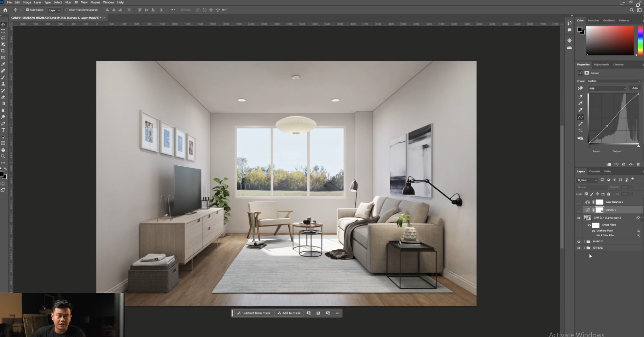Hide the CAM 01 - 01.png copy 2 layer
The height and width of the screenshot is (337, 644).
tap(579, 218)
